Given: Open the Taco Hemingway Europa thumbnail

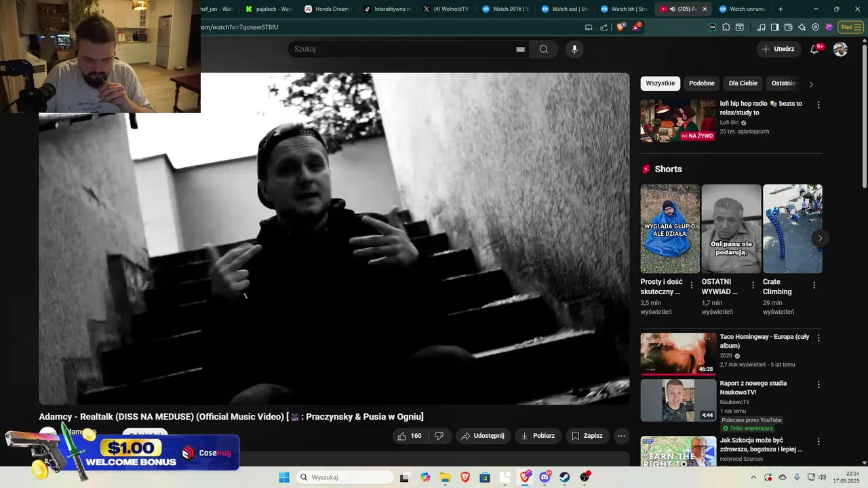Looking at the screenshot, I should pyautogui.click(x=678, y=353).
